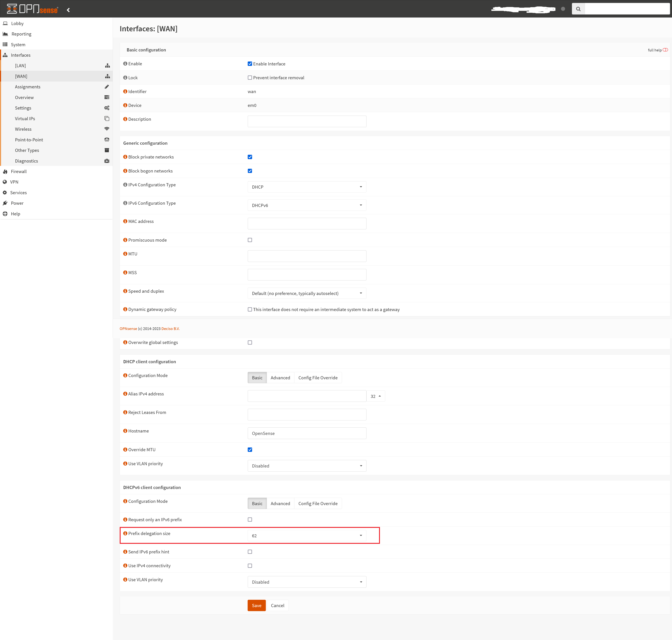Enable Promiscuous mode checkbox
Viewport: 672px width, 640px height.
pyautogui.click(x=250, y=240)
